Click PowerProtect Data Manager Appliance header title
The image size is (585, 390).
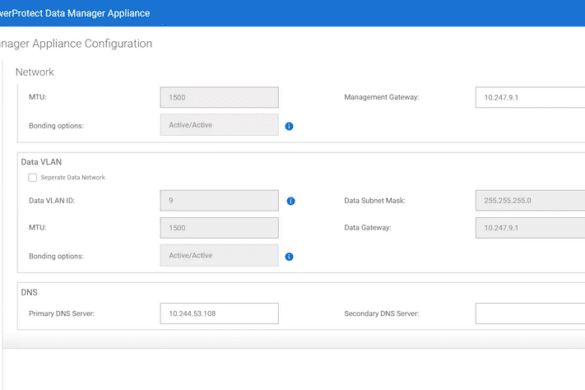pyautogui.click(x=75, y=13)
